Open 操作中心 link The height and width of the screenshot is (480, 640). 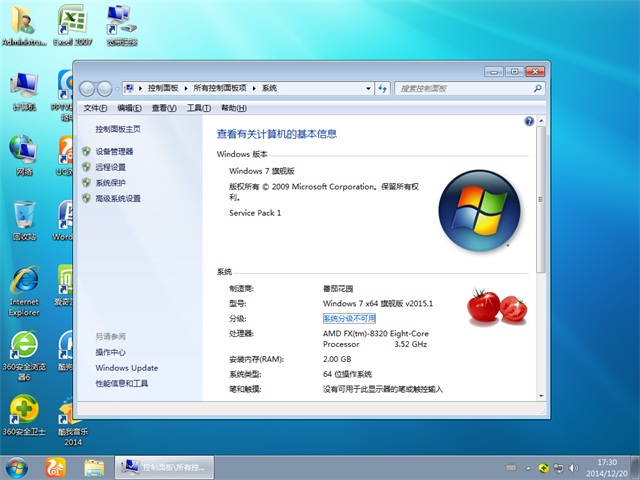click(x=111, y=352)
